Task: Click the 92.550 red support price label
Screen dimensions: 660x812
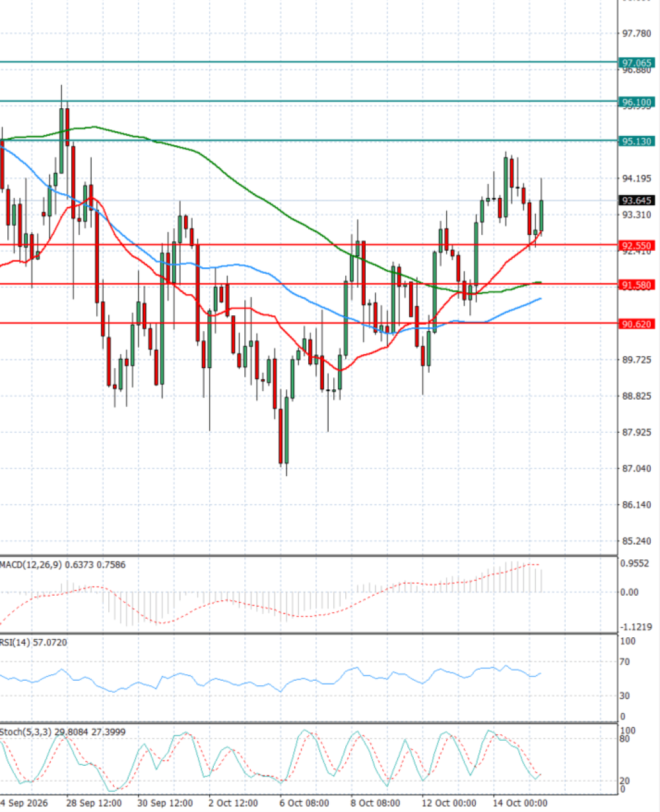Action: (x=637, y=245)
